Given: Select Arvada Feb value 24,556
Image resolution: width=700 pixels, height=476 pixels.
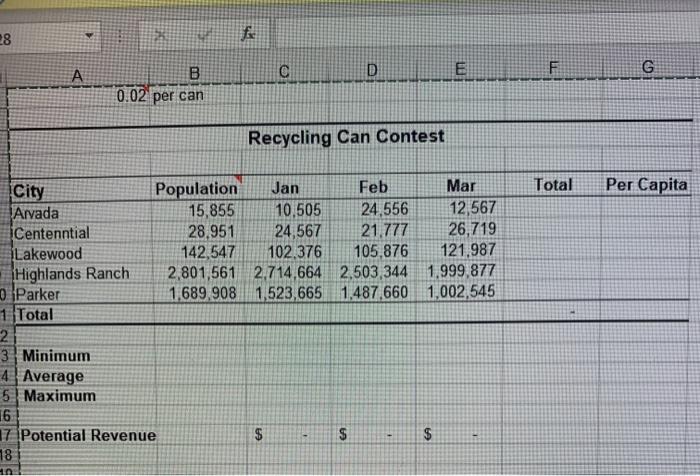Looking at the screenshot, I should click(374, 209).
